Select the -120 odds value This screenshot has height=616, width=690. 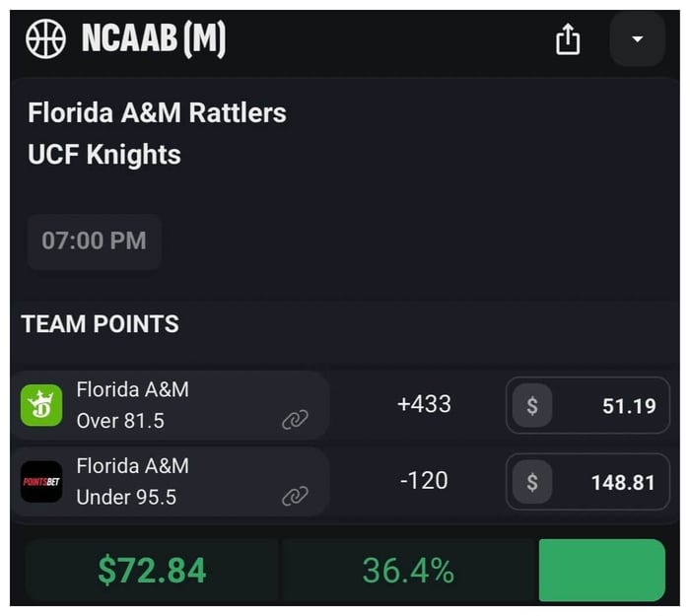click(424, 481)
